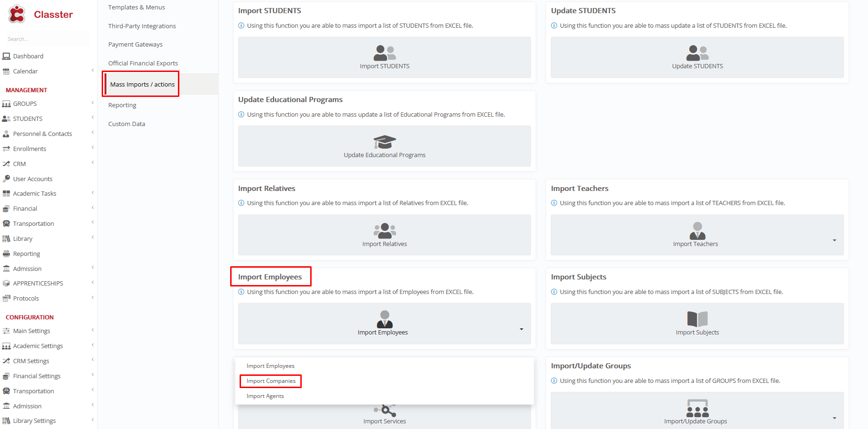The width and height of the screenshot is (868, 429).
Task: Open the Third-Party Integrations link
Action: 142,26
